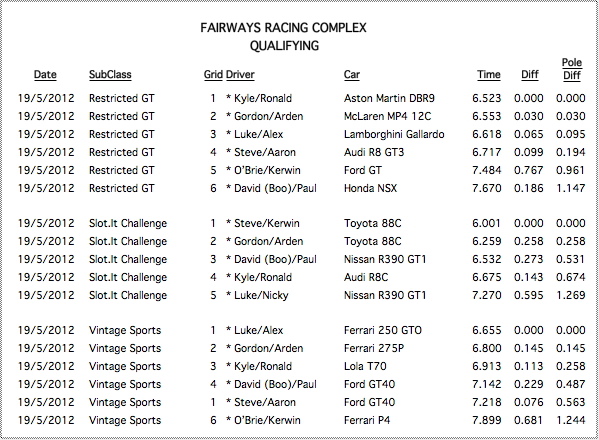Viewport: 599px width, 440px height.
Task: Click the Lola T70 car cell
Action: (x=365, y=366)
